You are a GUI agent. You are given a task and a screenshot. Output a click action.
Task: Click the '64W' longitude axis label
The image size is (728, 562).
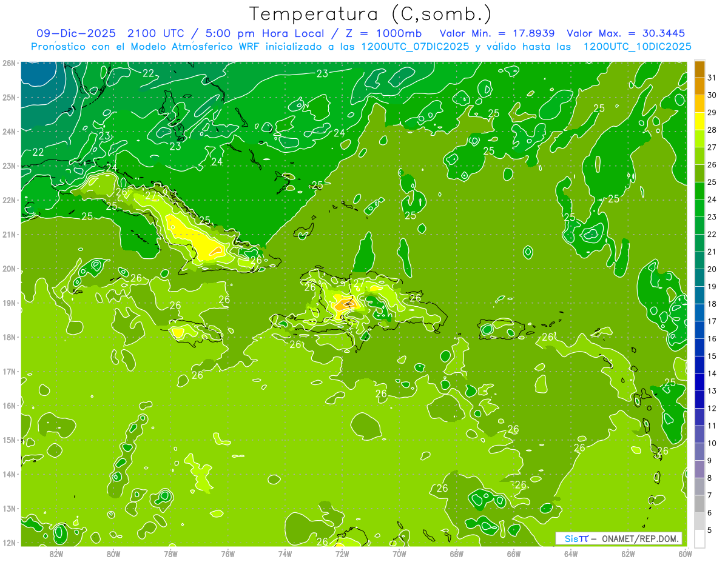pos(571,554)
